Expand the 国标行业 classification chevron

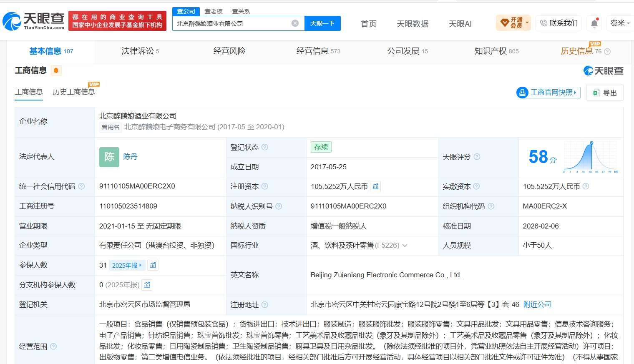point(405,246)
